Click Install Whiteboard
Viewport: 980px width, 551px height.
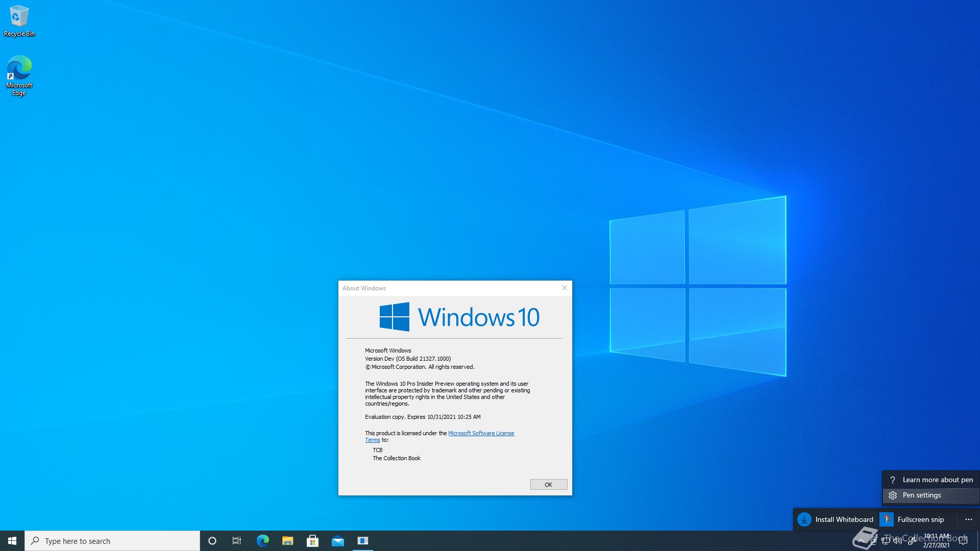[835, 519]
